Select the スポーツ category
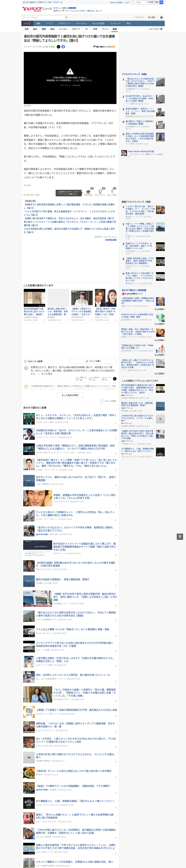The image size is (186, 868). (76, 29)
